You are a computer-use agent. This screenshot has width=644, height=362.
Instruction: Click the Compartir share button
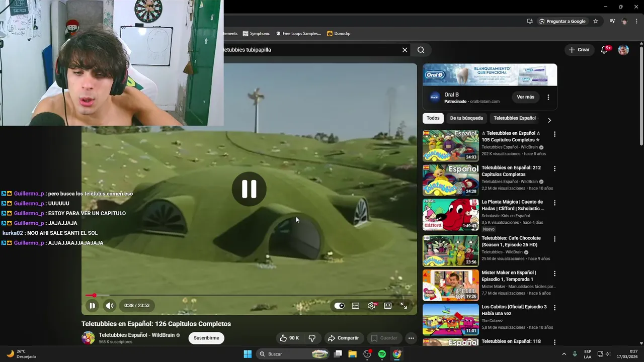(345, 338)
